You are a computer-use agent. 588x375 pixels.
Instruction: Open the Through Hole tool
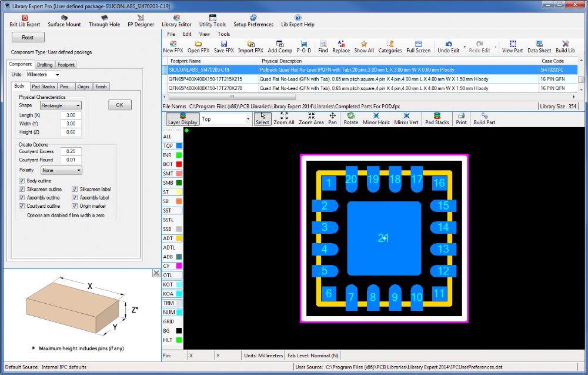[x=104, y=21]
